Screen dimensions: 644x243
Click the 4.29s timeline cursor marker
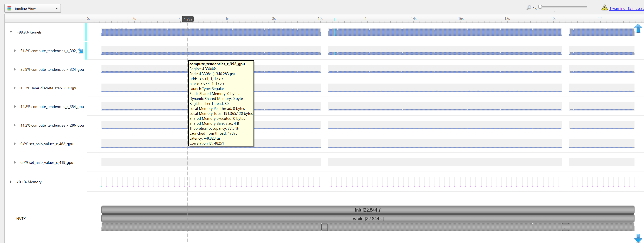tap(188, 19)
